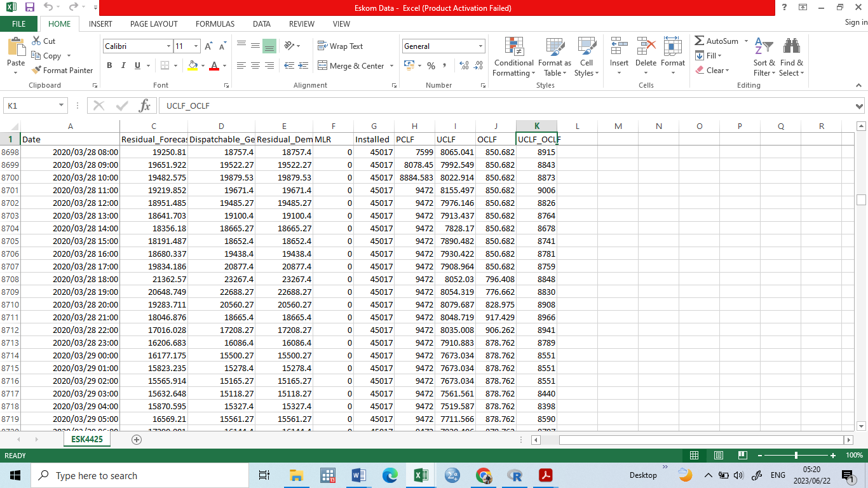This screenshot has width=868, height=488.
Task: Toggle Bottom Align vertical alignment
Action: (x=269, y=46)
